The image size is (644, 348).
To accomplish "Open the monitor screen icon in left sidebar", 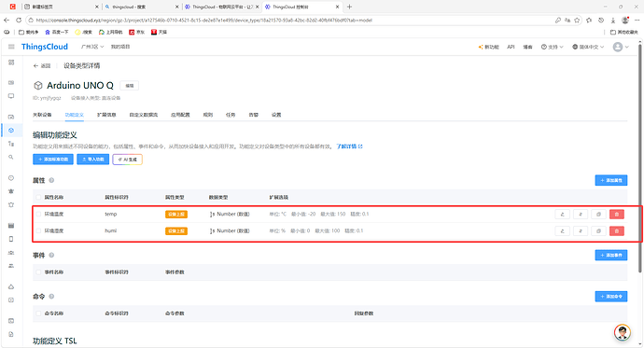I will tap(11, 96).
